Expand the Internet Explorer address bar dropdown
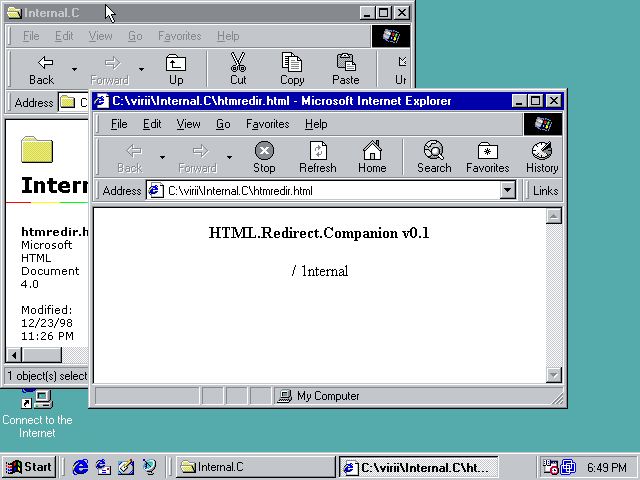This screenshot has height=480, width=640. [507, 190]
